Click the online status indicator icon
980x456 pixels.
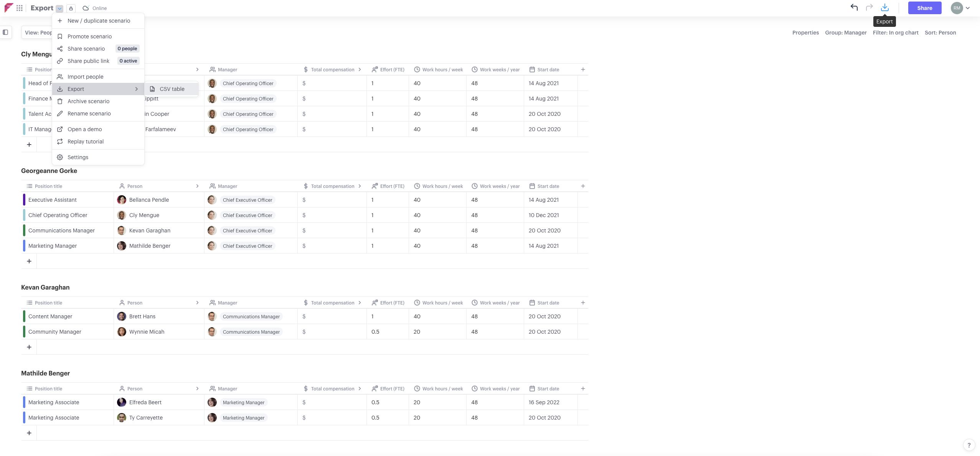pyautogui.click(x=85, y=8)
